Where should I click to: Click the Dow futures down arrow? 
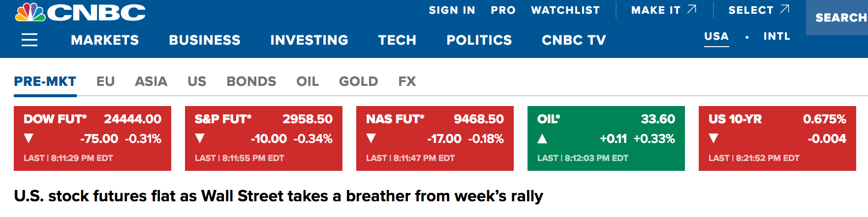coord(29,138)
